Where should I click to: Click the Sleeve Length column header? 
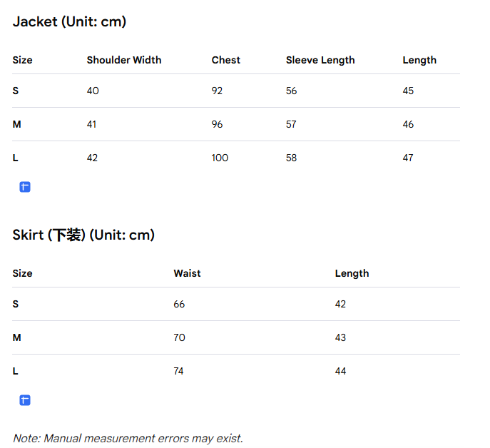coord(320,60)
